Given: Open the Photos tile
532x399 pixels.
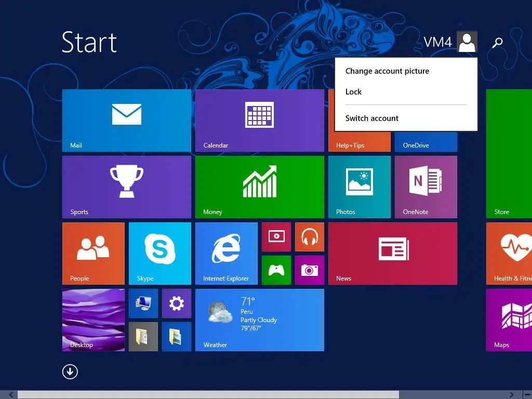Looking at the screenshot, I should coord(360,187).
